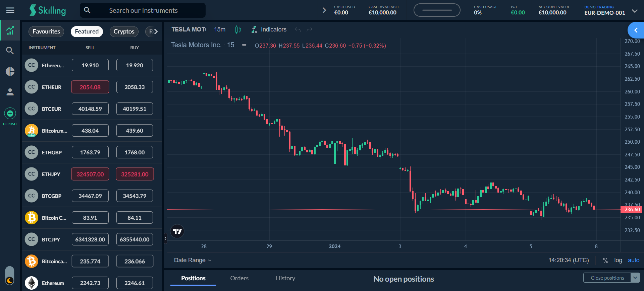Click the Close positions button

tap(607, 278)
